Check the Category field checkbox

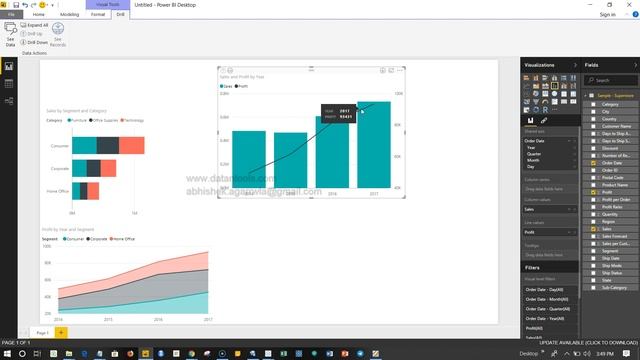[593, 104]
